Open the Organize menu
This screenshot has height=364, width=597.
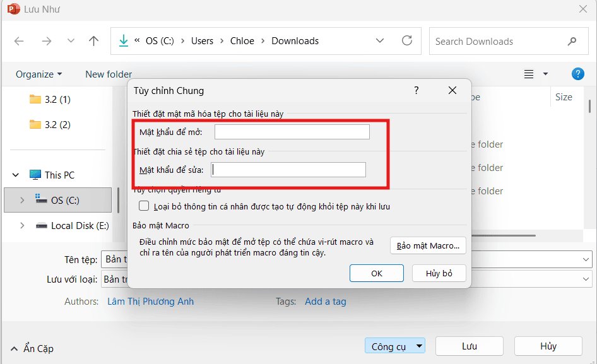point(38,74)
